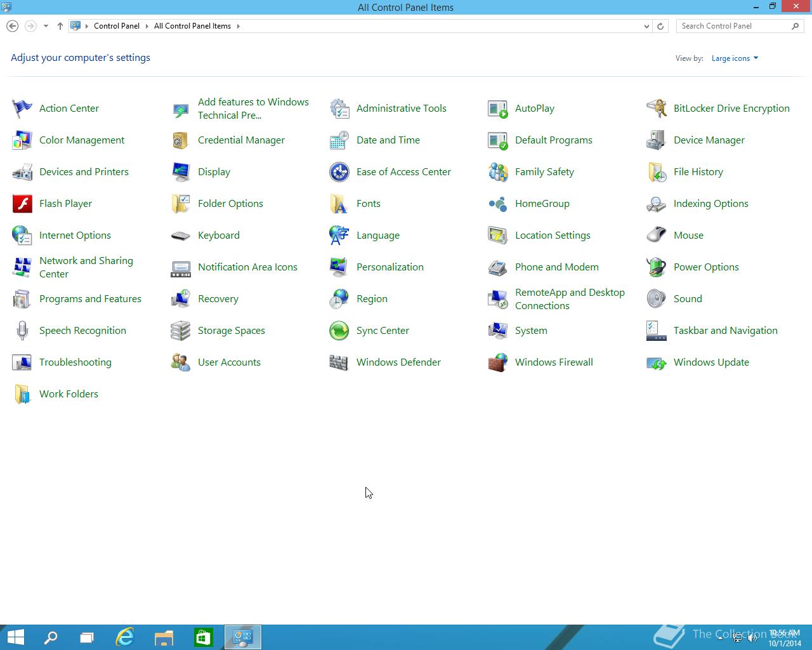
Task: Open the User Accounts icon
Action: point(181,362)
